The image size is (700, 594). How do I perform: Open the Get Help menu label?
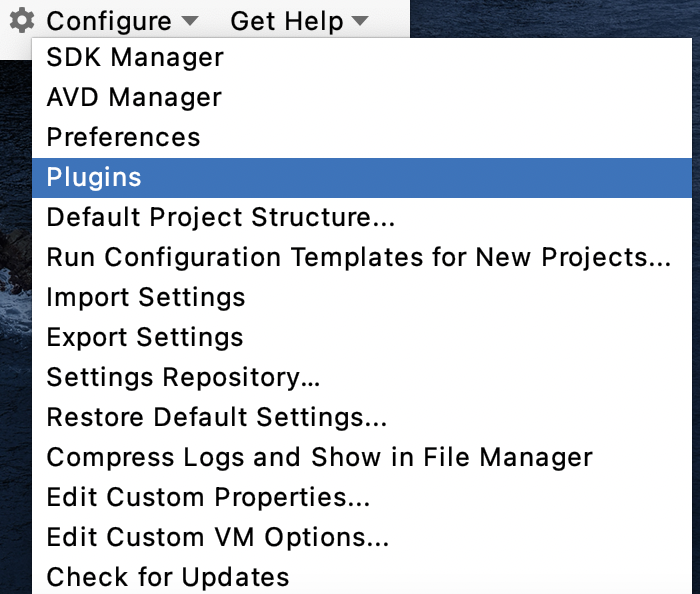(x=287, y=21)
